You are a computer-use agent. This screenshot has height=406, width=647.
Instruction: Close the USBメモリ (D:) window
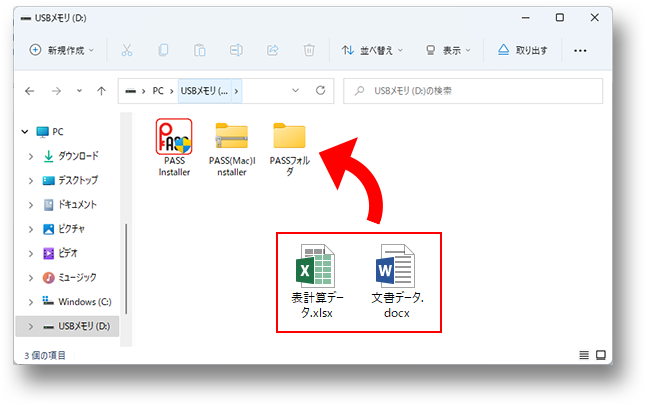pos(595,18)
